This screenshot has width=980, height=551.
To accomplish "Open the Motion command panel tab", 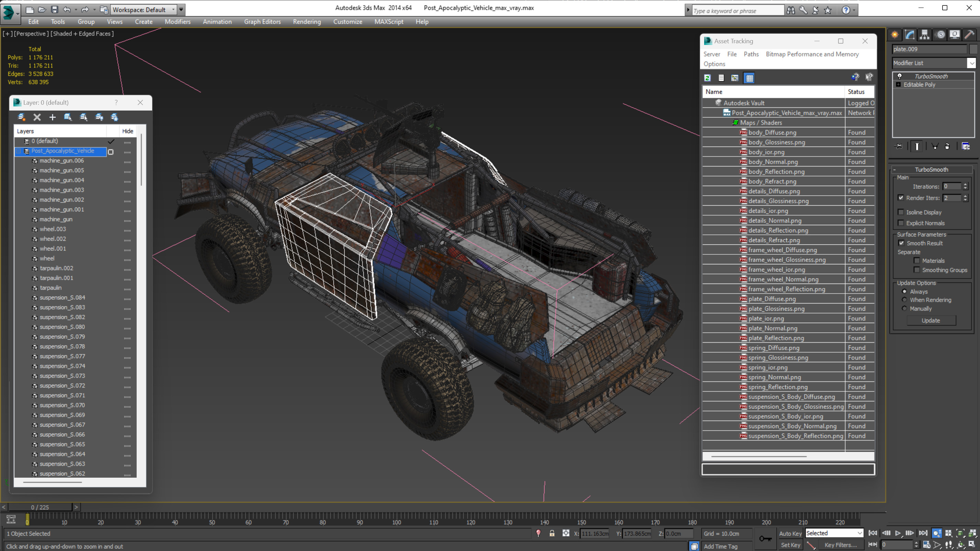I will [x=940, y=35].
